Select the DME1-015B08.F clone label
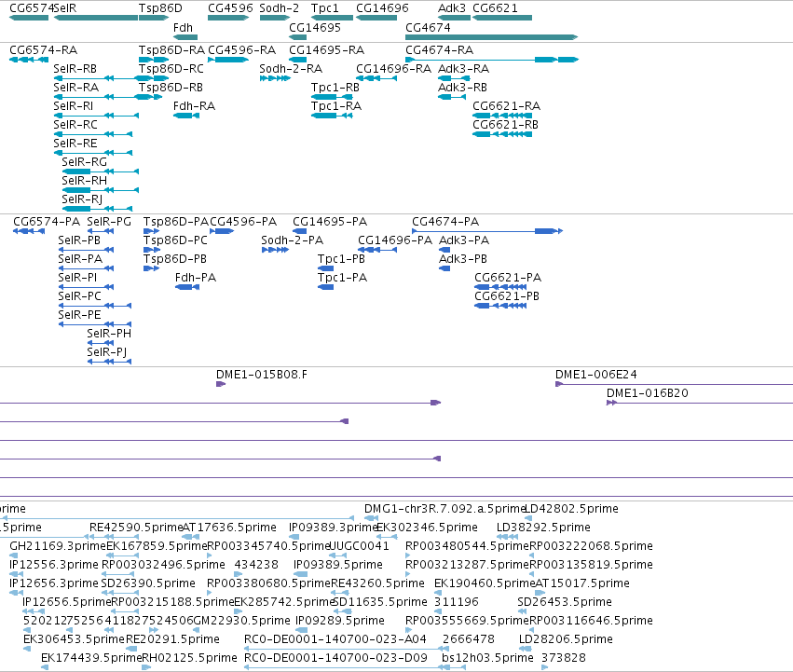Viewport: 793px width, 672px height. click(262, 375)
